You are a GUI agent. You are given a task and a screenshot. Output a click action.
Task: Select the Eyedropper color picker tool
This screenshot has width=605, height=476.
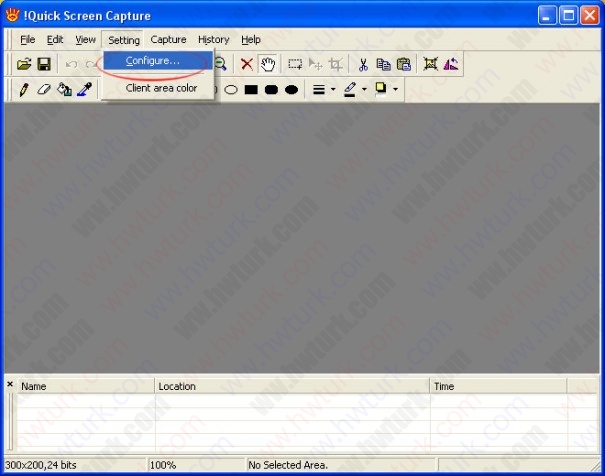pos(84,89)
